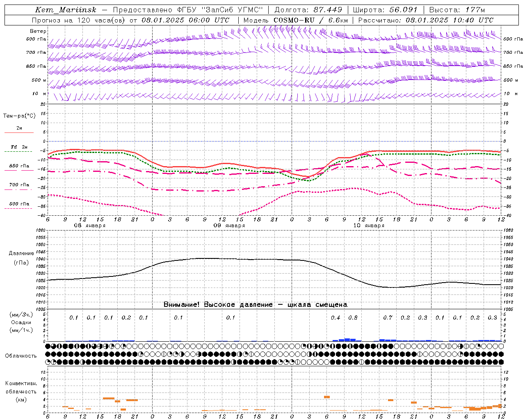Screen dimensions: 525x420
Task: Click the '0.4' three-hour precipitation value
Action: 336,317
